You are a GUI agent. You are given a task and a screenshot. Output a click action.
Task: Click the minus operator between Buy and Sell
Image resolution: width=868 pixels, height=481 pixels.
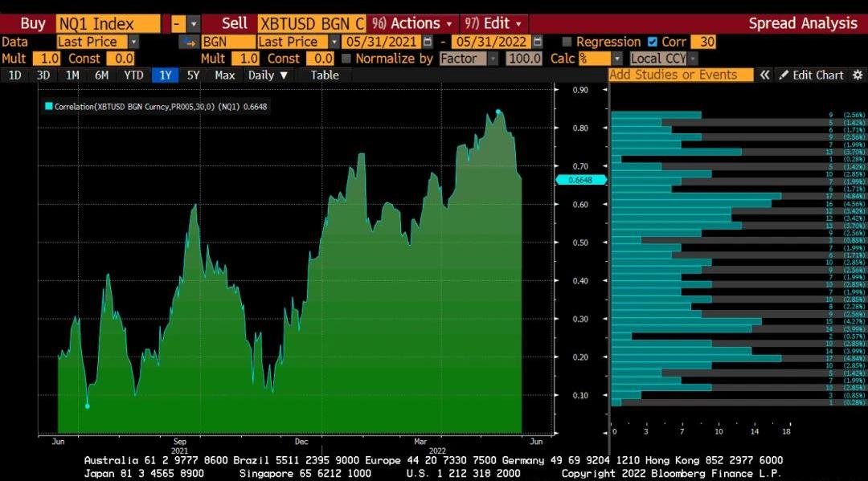tap(176, 24)
